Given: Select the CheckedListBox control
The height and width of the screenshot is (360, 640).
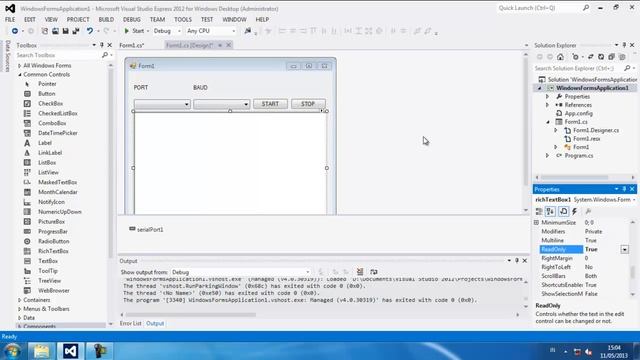Looking at the screenshot, I should (58, 113).
